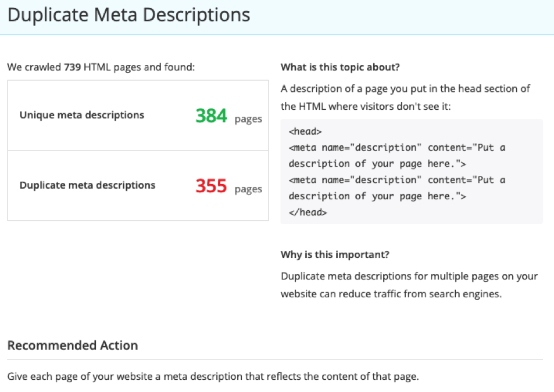Click the red 355 pages count
The width and height of the screenshot is (554, 392).
(211, 186)
